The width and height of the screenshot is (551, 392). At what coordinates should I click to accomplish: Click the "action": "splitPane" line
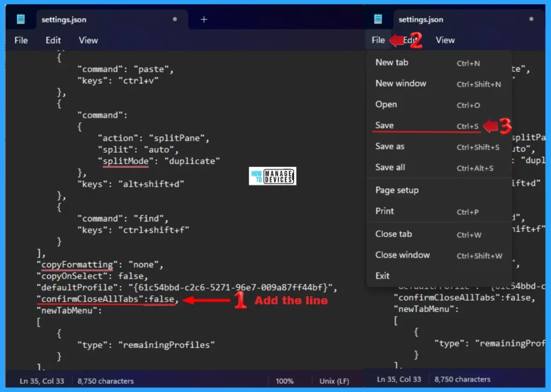coord(153,138)
